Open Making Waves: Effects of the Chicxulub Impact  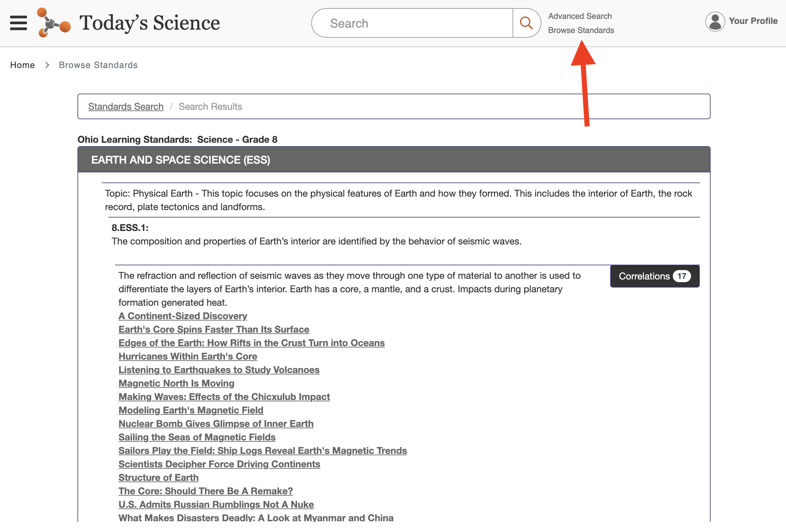(224, 397)
